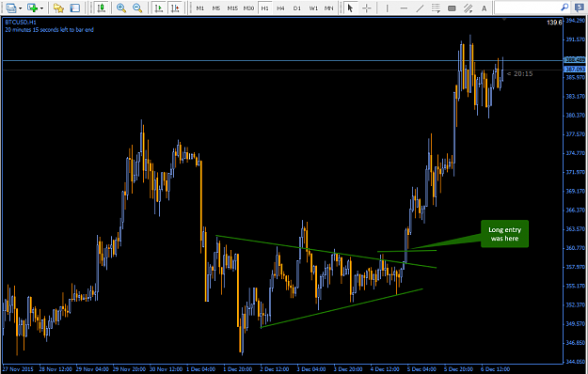The image size is (588, 374).
Task: Click the 6 Dec 12:00 time label
Action: point(495,369)
